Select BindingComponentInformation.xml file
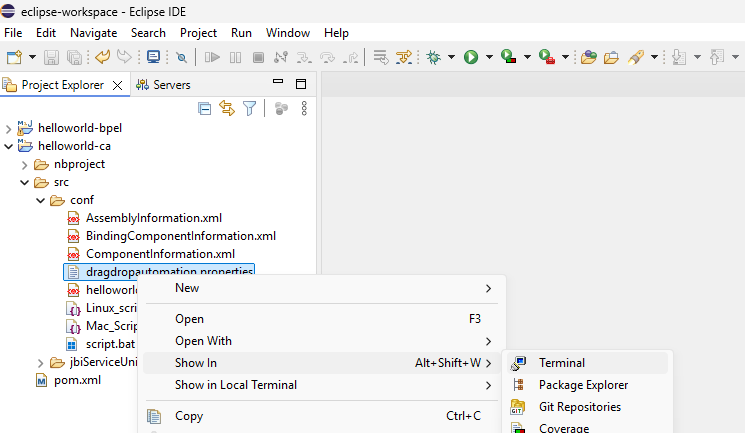 click(x=181, y=236)
